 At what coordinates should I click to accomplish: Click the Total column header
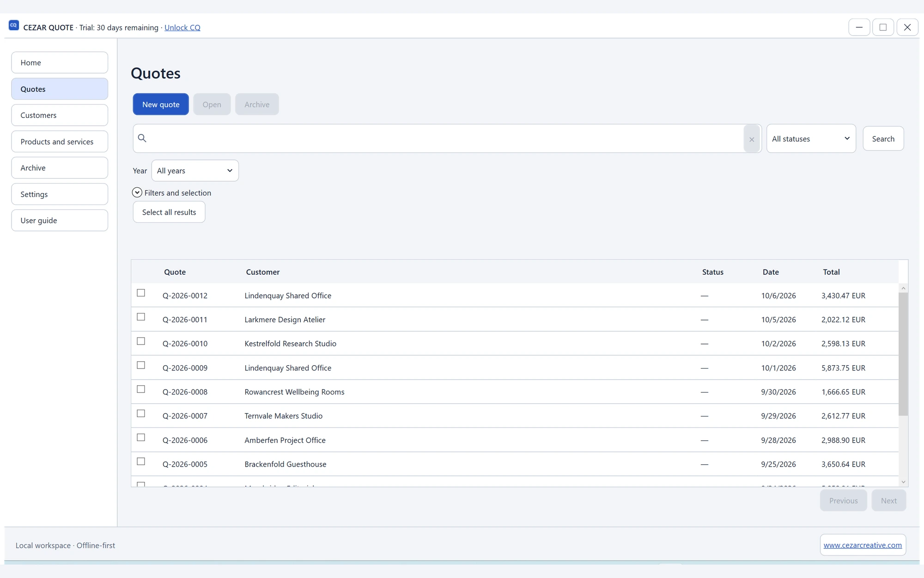[831, 272]
